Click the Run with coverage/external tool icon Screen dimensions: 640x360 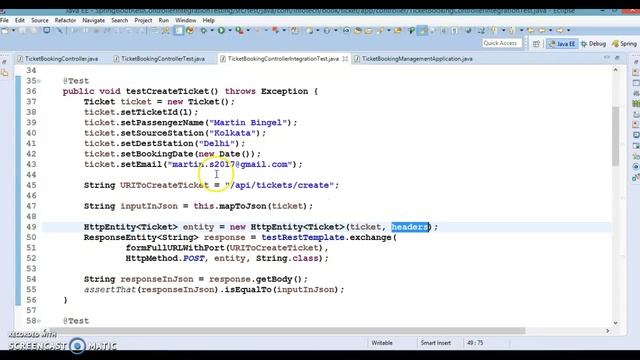pyautogui.click(x=240, y=31)
